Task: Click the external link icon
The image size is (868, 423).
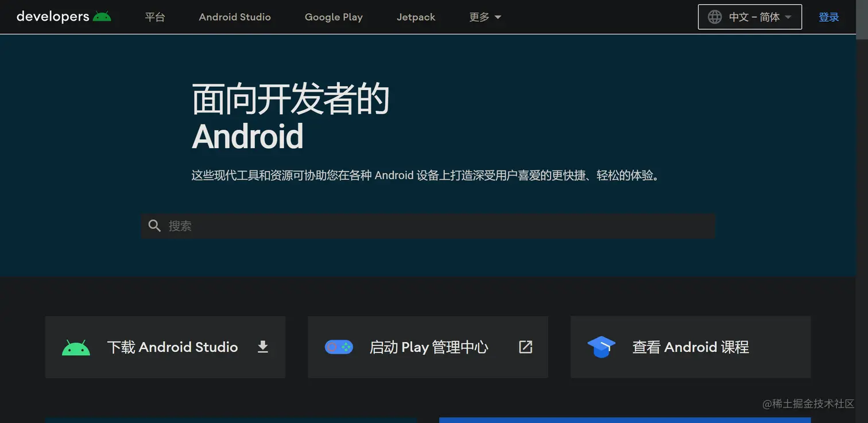Action: click(x=526, y=347)
